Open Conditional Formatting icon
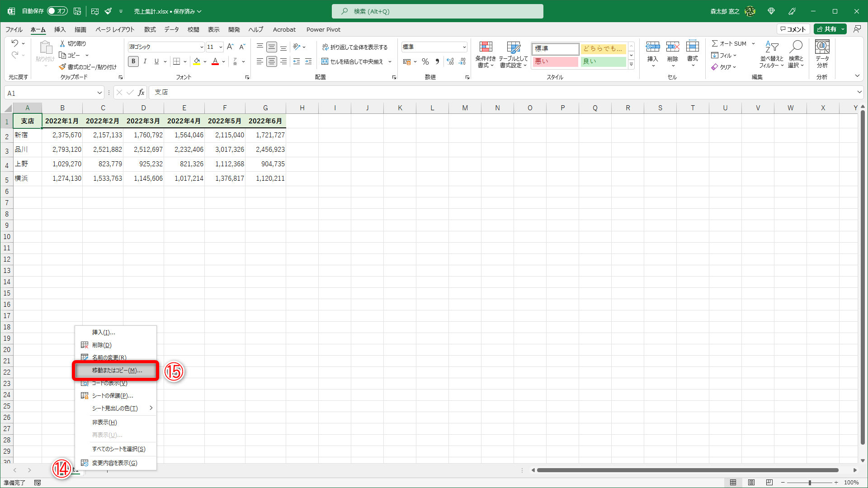The height and width of the screenshot is (488, 868). (x=486, y=55)
